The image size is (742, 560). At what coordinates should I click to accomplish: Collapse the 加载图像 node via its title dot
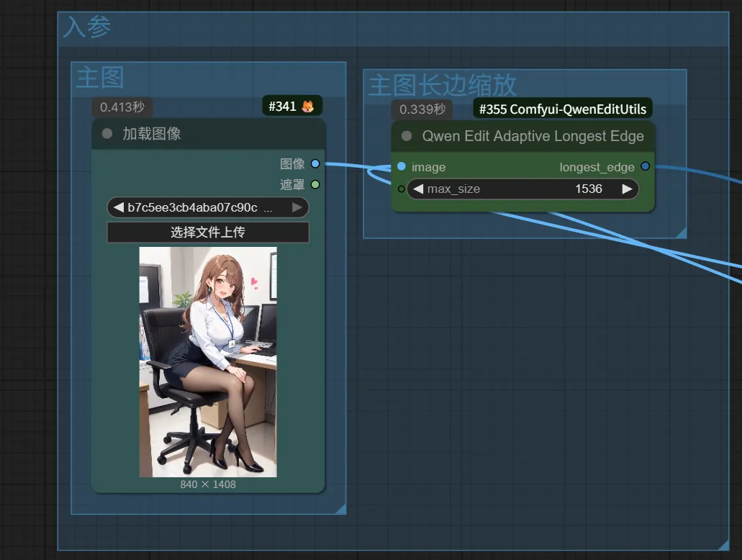(107, 134)
